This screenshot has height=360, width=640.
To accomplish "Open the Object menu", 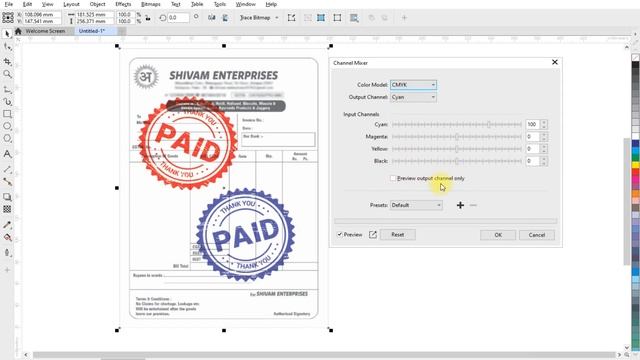I will point(97,4).
